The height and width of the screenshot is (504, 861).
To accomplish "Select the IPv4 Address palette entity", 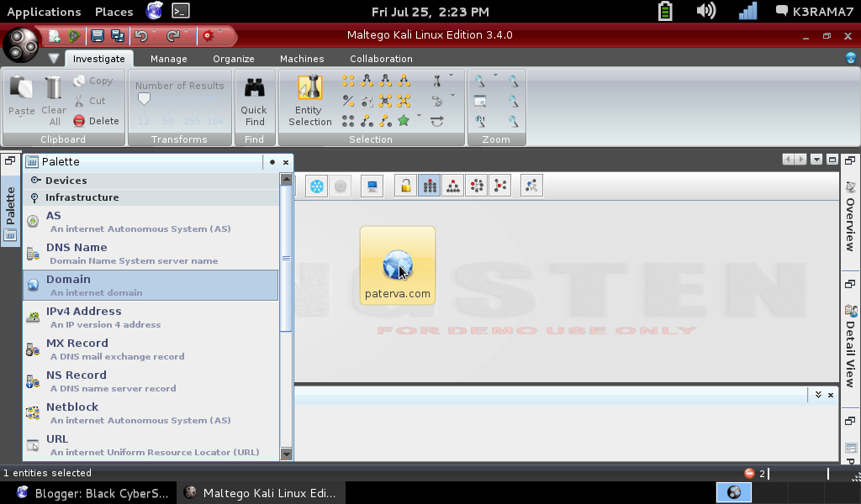I will tap(151, 317).
